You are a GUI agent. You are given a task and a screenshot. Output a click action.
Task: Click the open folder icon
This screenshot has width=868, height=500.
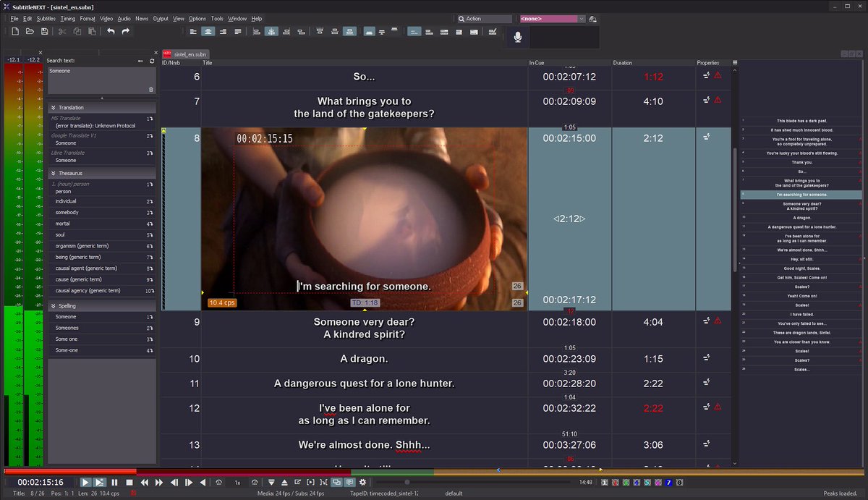coord(30,31)
